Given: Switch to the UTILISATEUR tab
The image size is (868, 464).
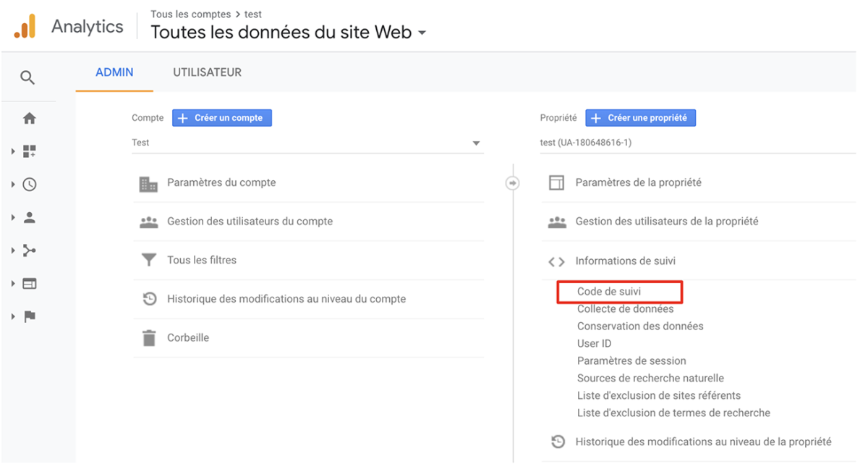Looking at the screenshot, I should [208, 72].
